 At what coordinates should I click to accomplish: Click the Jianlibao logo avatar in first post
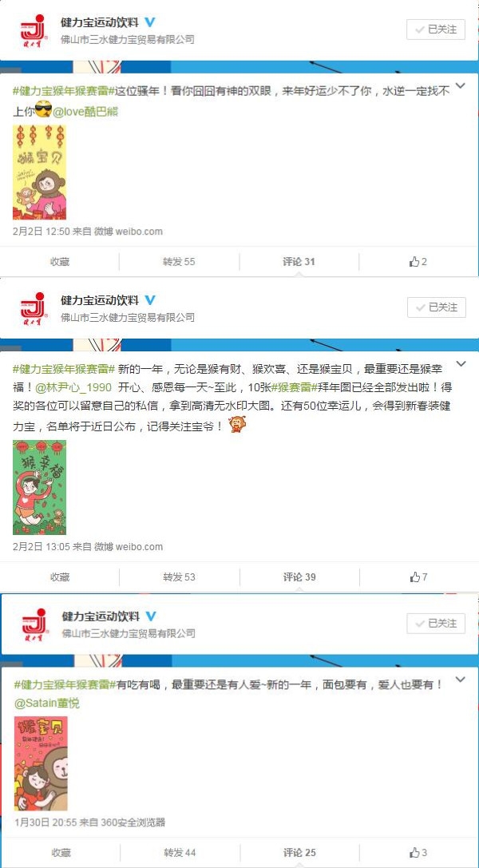pos(34,30)
